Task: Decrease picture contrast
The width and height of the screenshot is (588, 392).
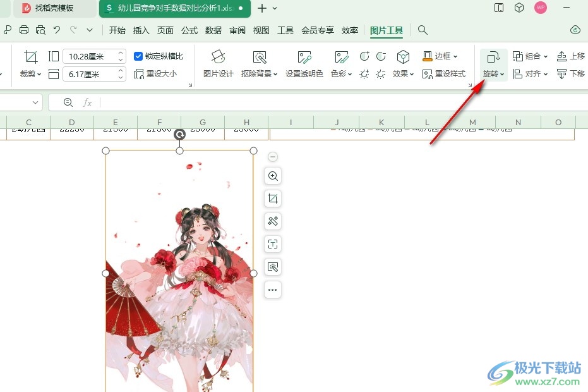Action: click(381, 56)
